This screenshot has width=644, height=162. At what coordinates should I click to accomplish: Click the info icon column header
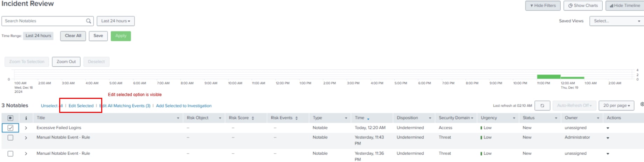click(26, 118)
